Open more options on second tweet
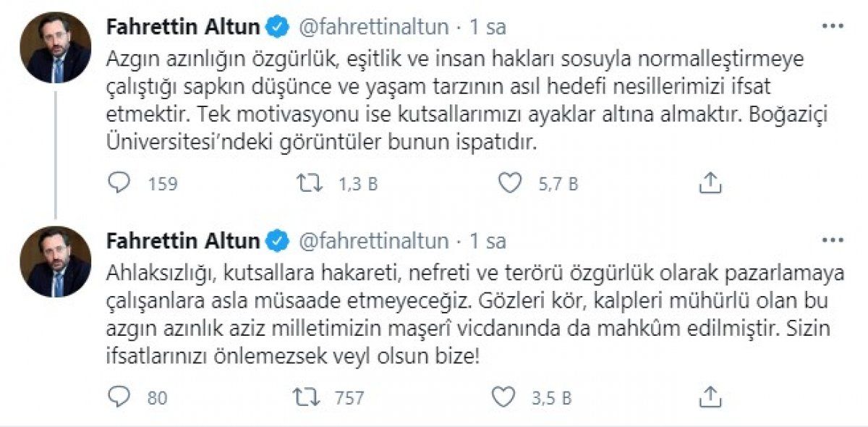 833,240
